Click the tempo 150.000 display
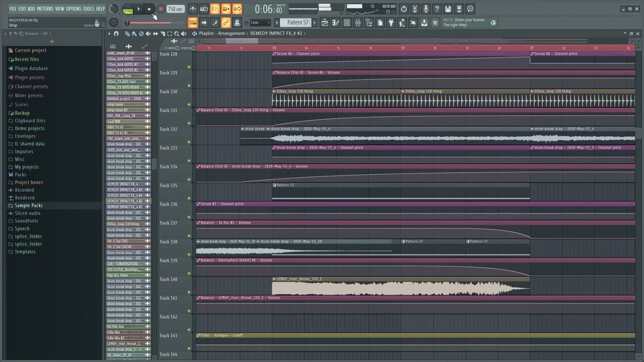Viewport: 644px width, 362px height. click(x=176, y=9)
